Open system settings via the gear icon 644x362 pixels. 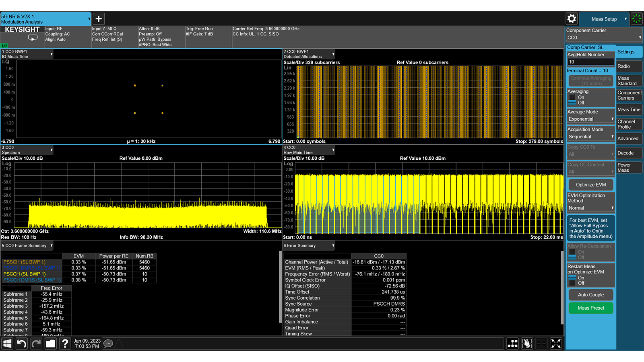pos(571,19)
